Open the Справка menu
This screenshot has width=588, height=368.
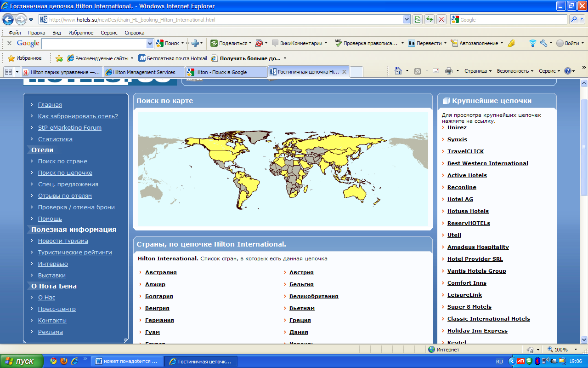(135, 33)
